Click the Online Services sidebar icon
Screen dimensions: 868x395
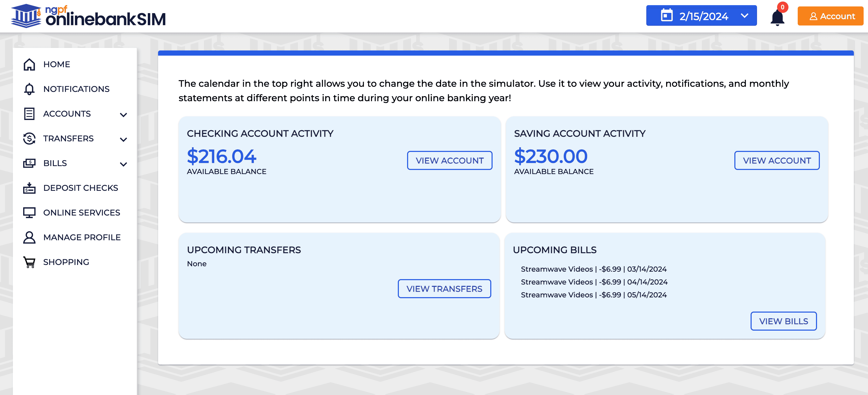tap(29, 212)
